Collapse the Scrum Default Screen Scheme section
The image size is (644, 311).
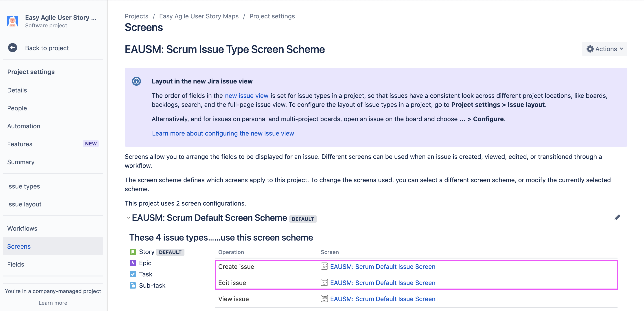[x=128, y=218]
